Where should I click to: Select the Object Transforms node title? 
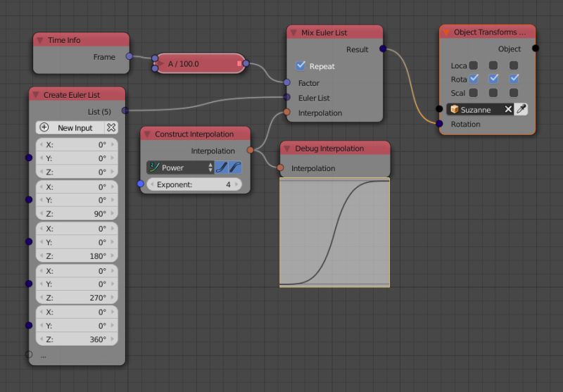click(x=490, y=32)
